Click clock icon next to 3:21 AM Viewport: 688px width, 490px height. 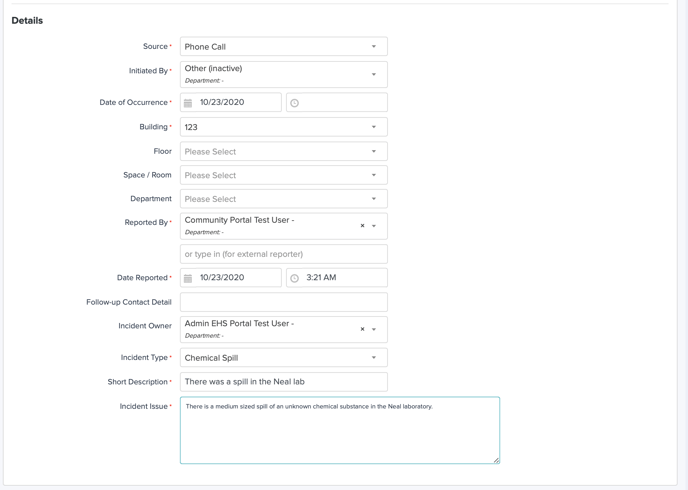coord(294,278)
